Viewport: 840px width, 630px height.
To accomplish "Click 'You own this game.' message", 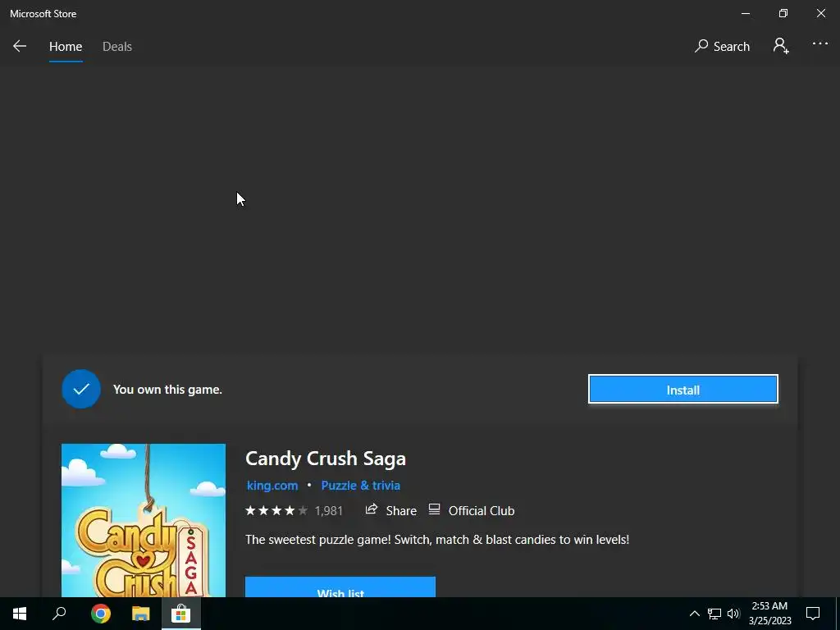I will [x=167, y=390].
